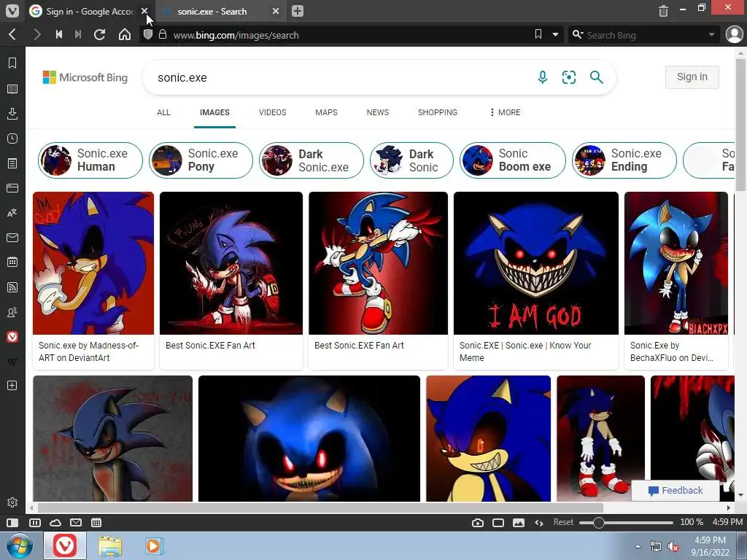Switch to the MAPS tab
The width and height of the screenshot is (747, 560).
tap(326, 112)
